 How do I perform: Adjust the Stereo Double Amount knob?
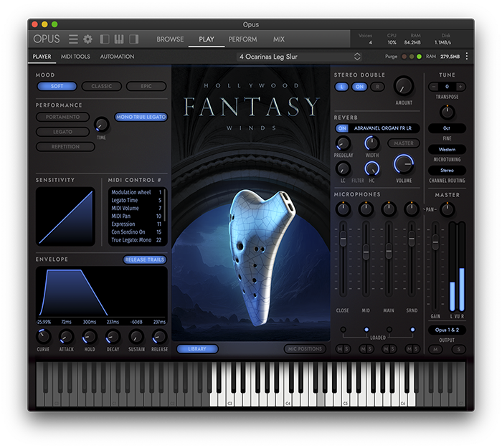pyautogui.click(x=404, y=87)
